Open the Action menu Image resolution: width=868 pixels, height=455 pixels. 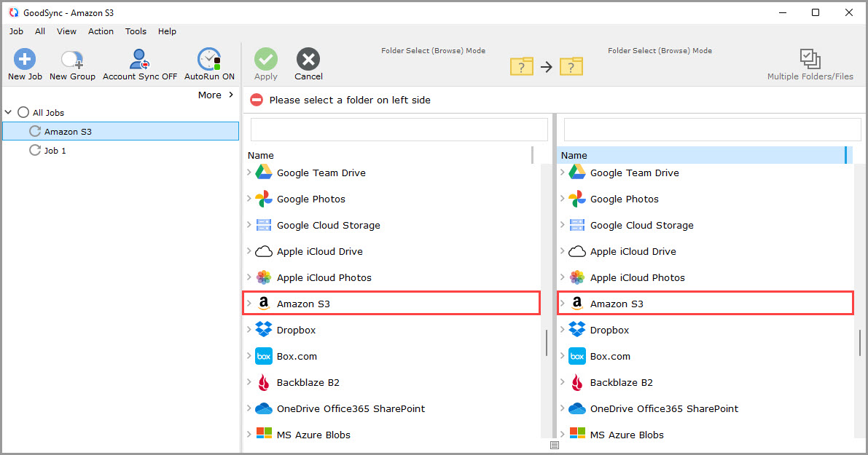tap(101, 31)
